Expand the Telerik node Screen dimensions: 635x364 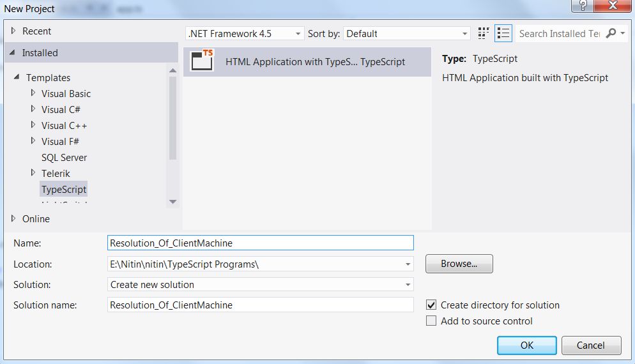(x=33, y=173)
